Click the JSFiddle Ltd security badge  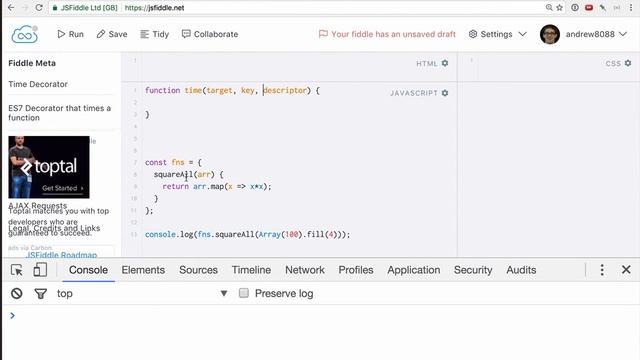click(x=85, y=8)
